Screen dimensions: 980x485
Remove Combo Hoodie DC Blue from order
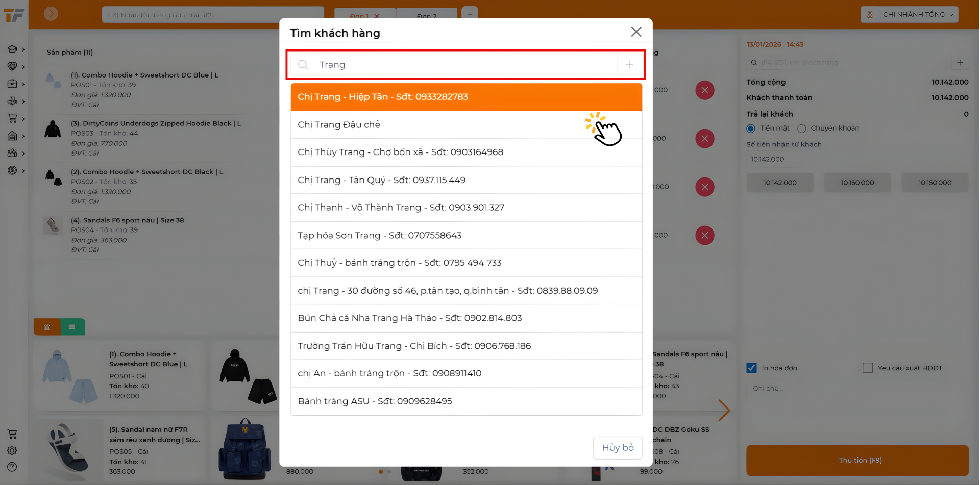pyautogui.click(x=704, y=90)
